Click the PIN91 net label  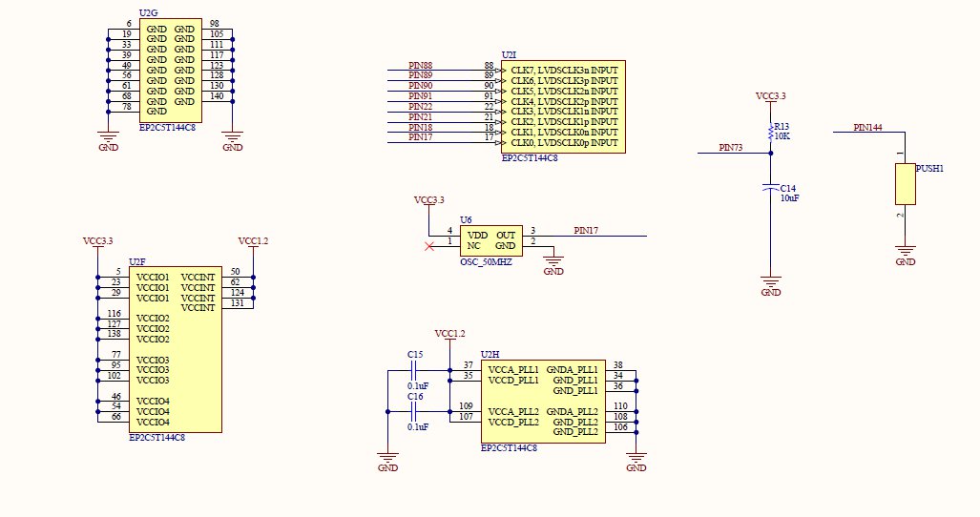click(x=420, y=96)
